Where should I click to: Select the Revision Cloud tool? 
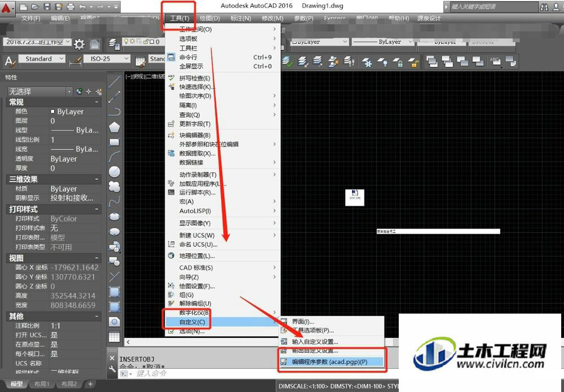point(114,187)
